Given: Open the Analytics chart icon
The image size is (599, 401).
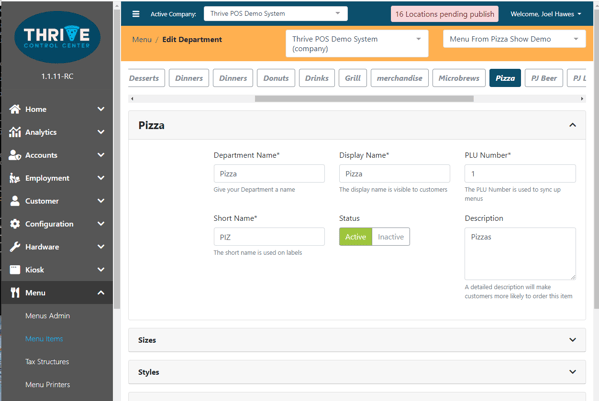Looking at the screenshot, I should pyautogui.click(x=15, y=132).
